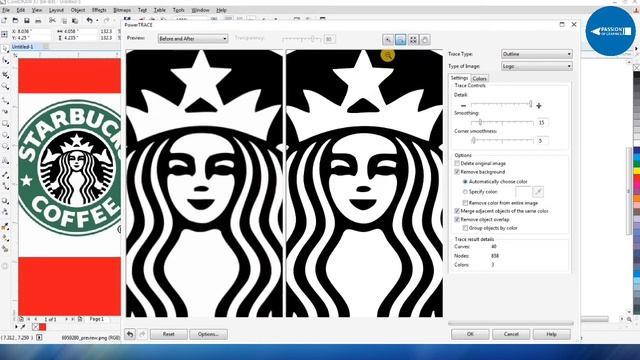Image resolution: width=640 pixels, height=360 pixels.
Task: Click the Paste toolbar icon
Action: coord(75,20)
